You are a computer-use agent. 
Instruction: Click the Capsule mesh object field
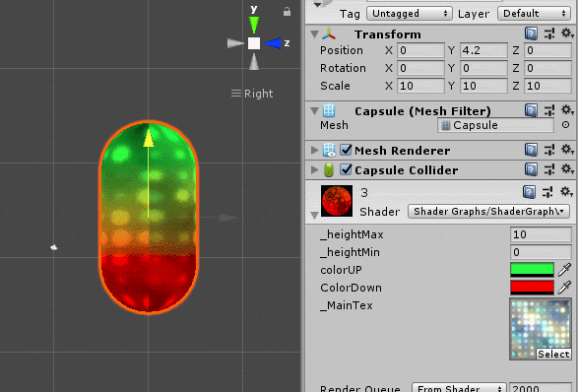coord(495,125)
